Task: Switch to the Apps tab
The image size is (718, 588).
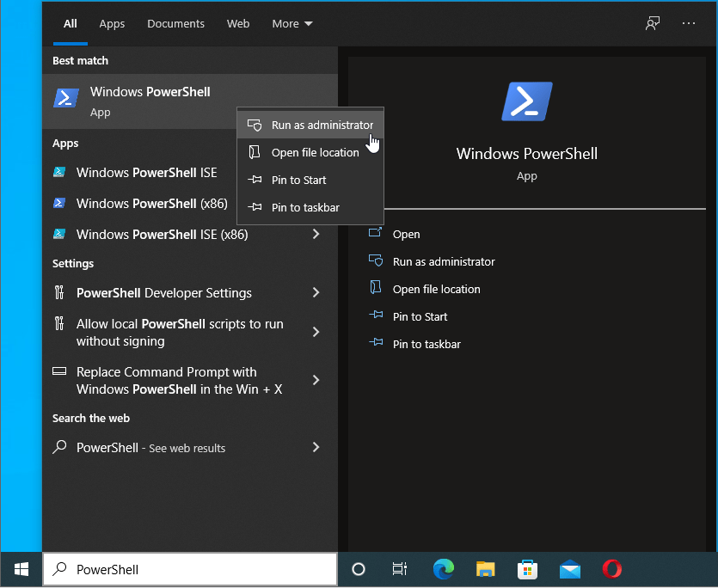Action: click(x=112, y=24)
